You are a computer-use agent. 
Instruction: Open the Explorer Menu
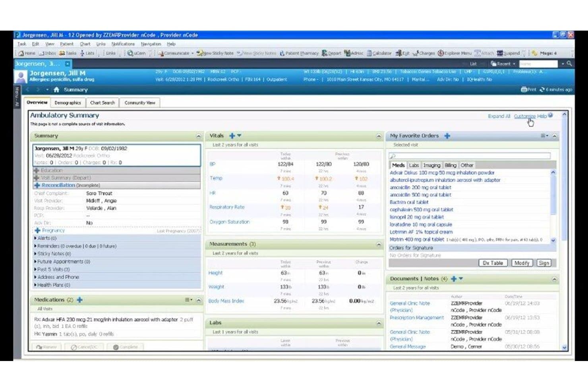[455, 53]
